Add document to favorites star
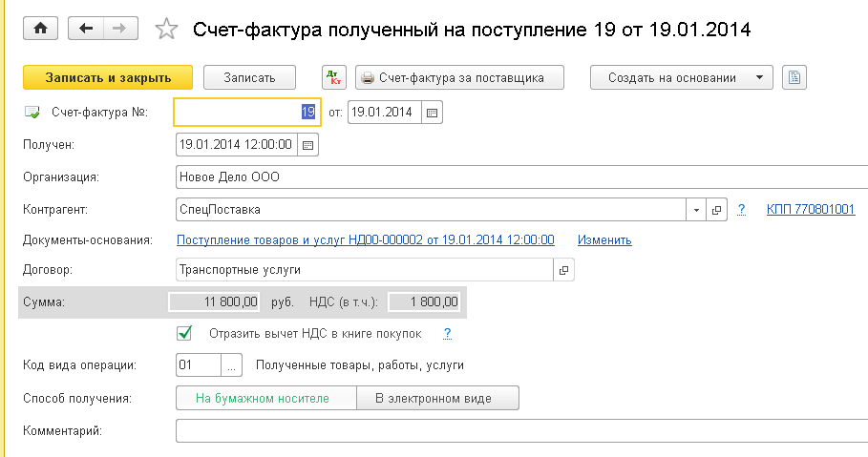868x457 pixels. tap(166, 30)
